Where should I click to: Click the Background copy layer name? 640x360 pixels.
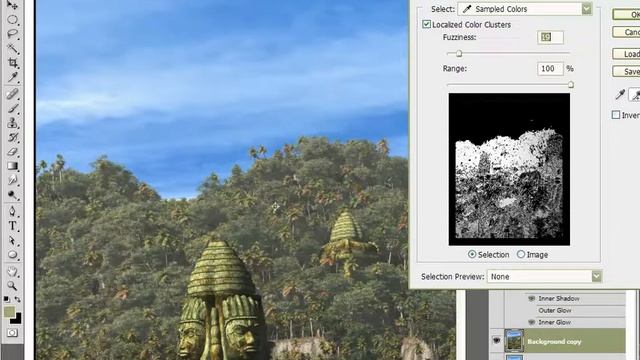click(554, 342)
